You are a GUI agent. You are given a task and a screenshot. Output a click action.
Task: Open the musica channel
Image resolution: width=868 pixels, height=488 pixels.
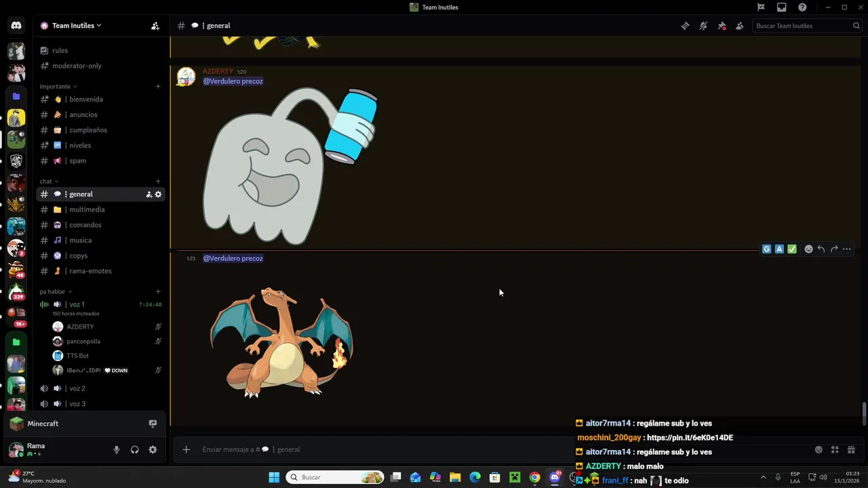[100, 240]
